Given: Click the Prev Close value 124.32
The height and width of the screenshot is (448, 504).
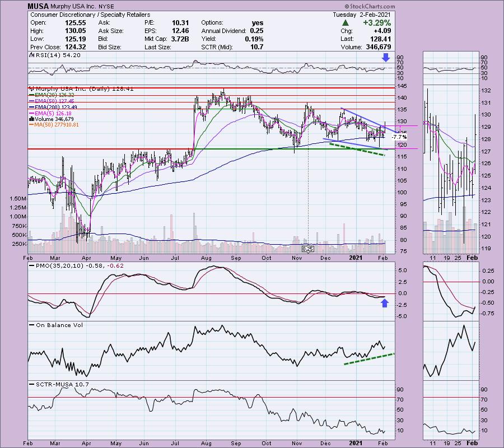Looking at the screenshot, I should (76, 47).
